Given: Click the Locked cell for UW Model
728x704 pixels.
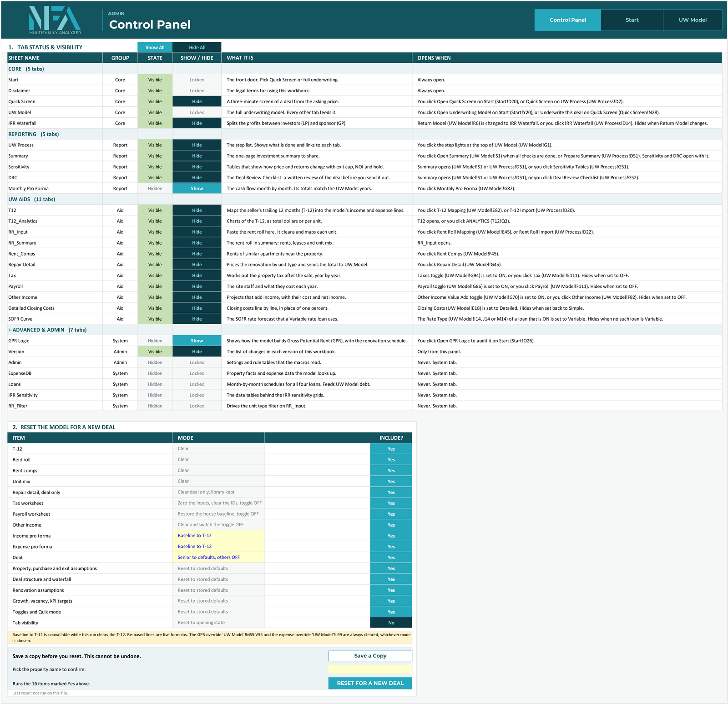Looking at the screenshot, I should pos(197,112).
